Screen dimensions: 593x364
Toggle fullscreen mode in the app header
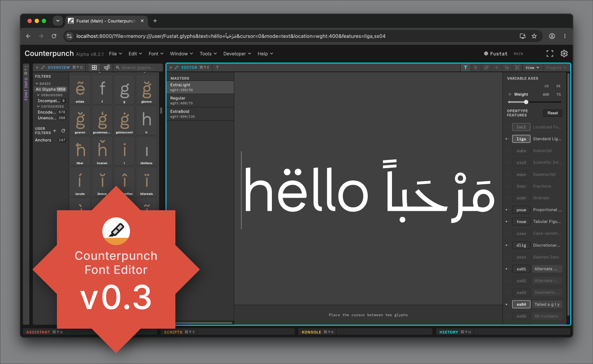pyautogui.click(x=550, y=54)
